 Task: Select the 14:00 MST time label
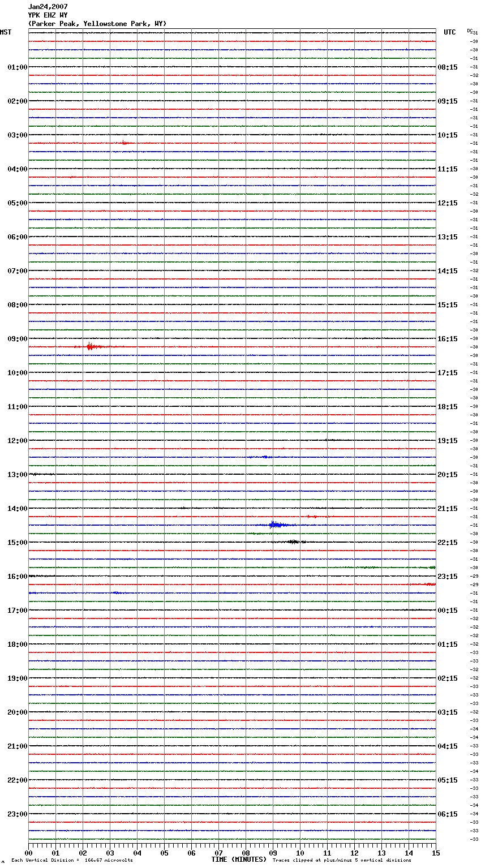pos(18,509)
